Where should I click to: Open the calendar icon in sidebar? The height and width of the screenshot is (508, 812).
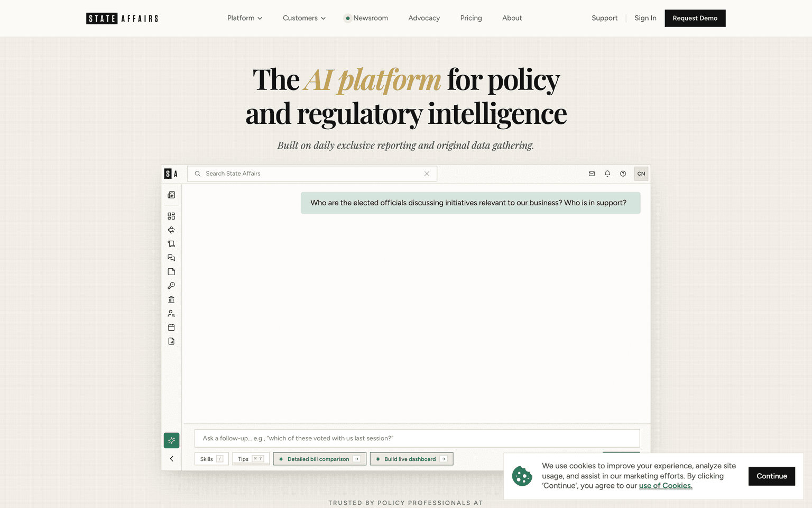point(171,328)
